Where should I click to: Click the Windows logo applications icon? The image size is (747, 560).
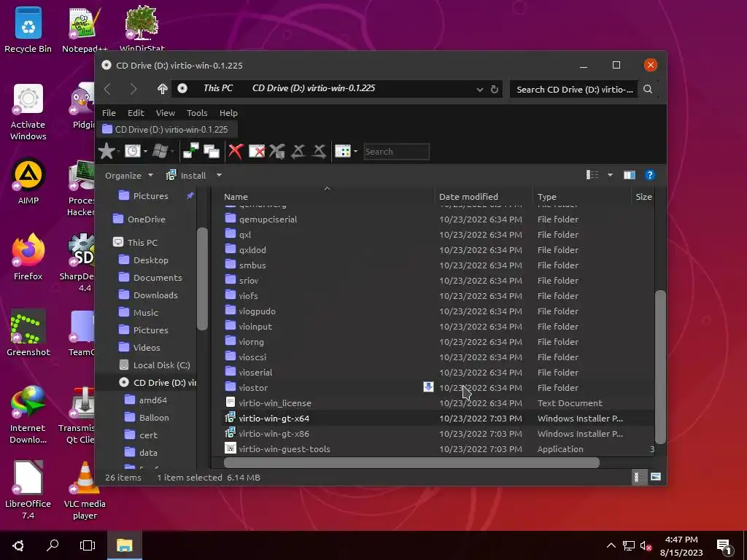click(x=160, y=152)
